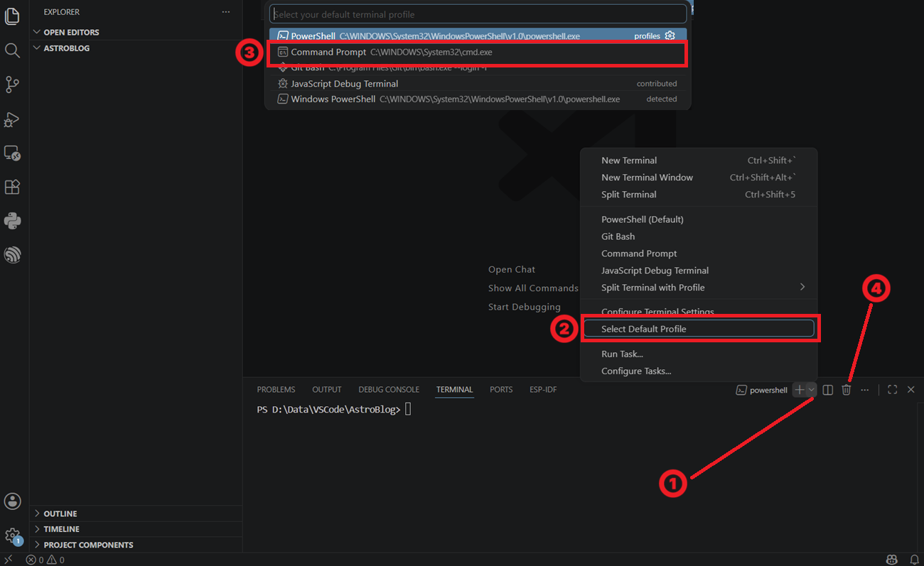Launch JavaScript Debug Terminal from context menu

(x=699, y=271)
